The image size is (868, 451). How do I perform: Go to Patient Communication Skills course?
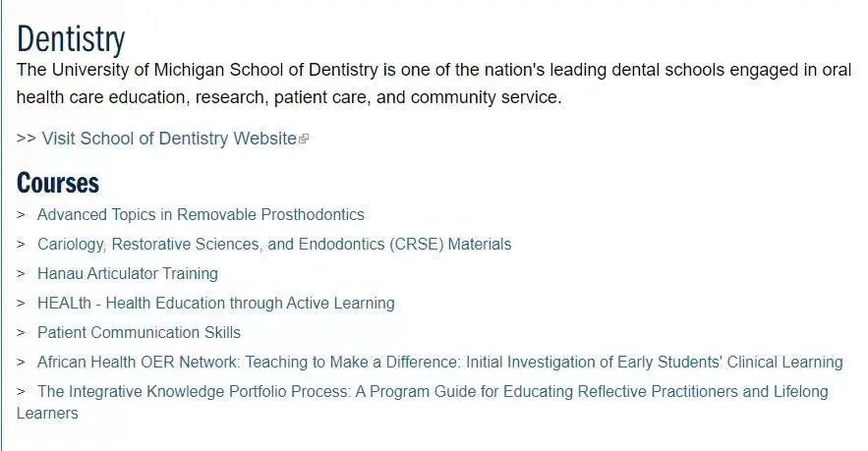point(139,332)
